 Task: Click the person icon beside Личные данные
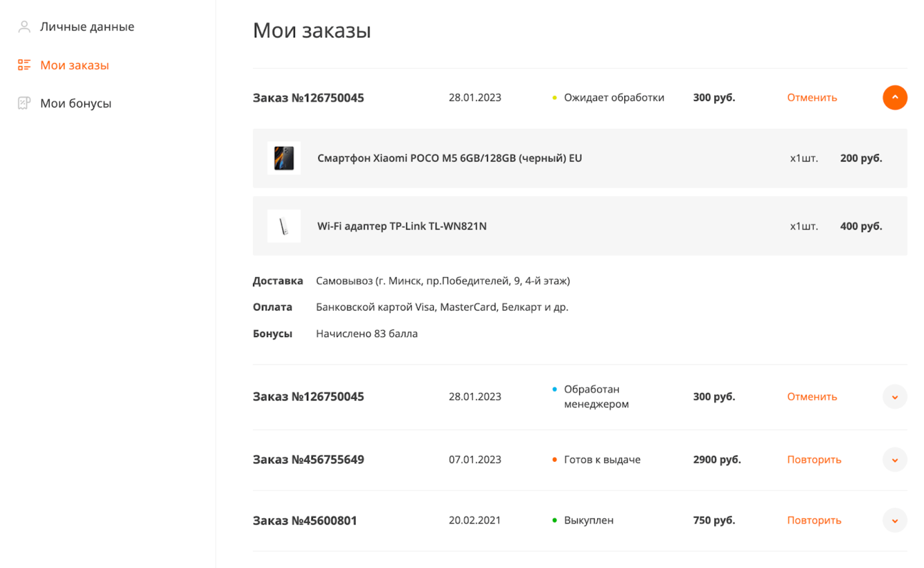(x=24, y=27)
